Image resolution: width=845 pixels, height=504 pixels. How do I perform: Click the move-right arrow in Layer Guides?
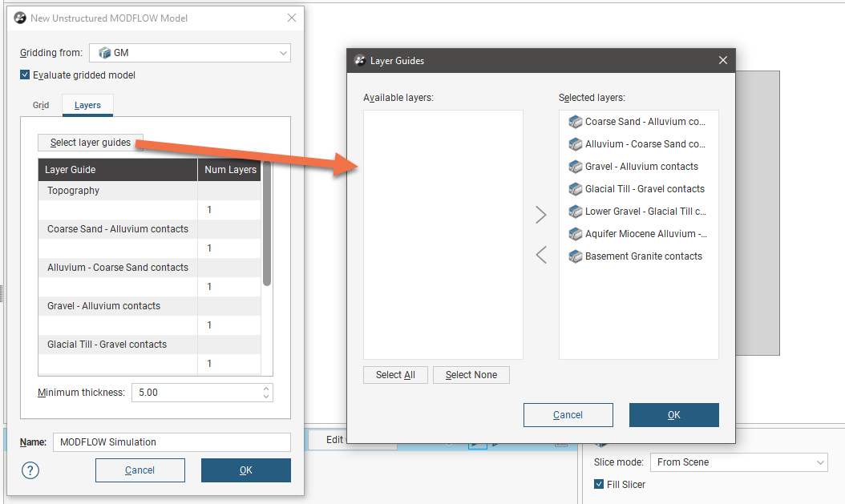pos(541,215)
